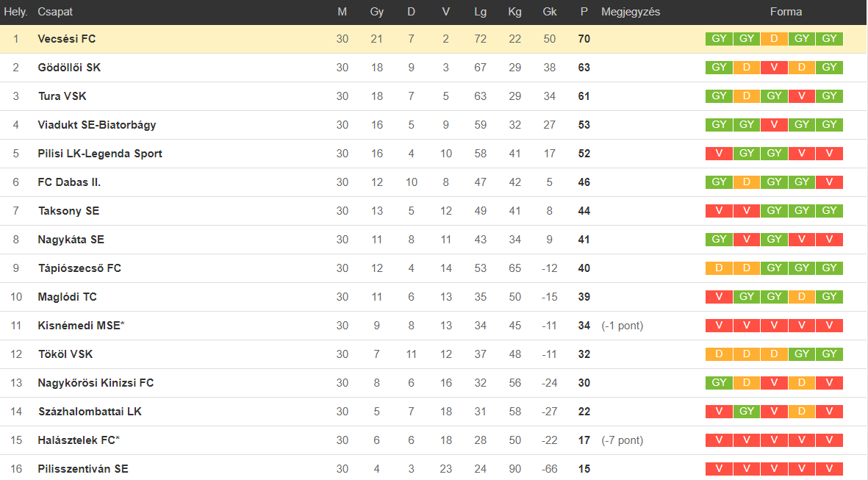Click Maglódi TC's orange D form badge
The height and width of the screenshot is (480, 868).
coord(802,297)
